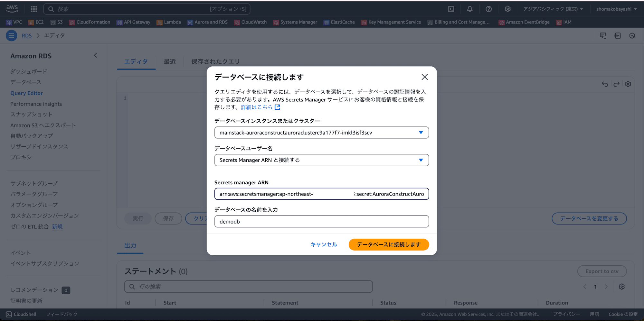Open query editor settings gear
Viewport: 644px width, 321px height.
(x=628, y=84)
